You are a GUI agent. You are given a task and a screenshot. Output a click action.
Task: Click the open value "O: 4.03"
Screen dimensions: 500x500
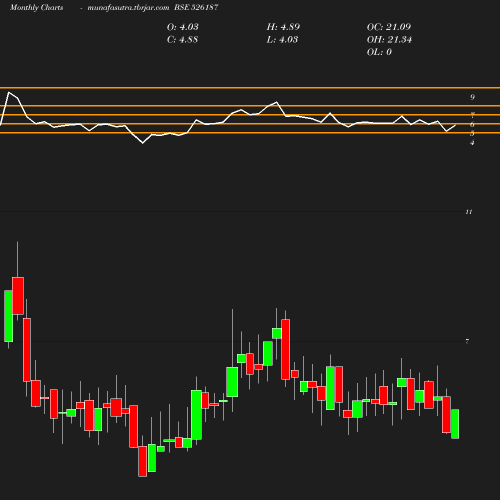pyautogui.click(x=183, y=27)
